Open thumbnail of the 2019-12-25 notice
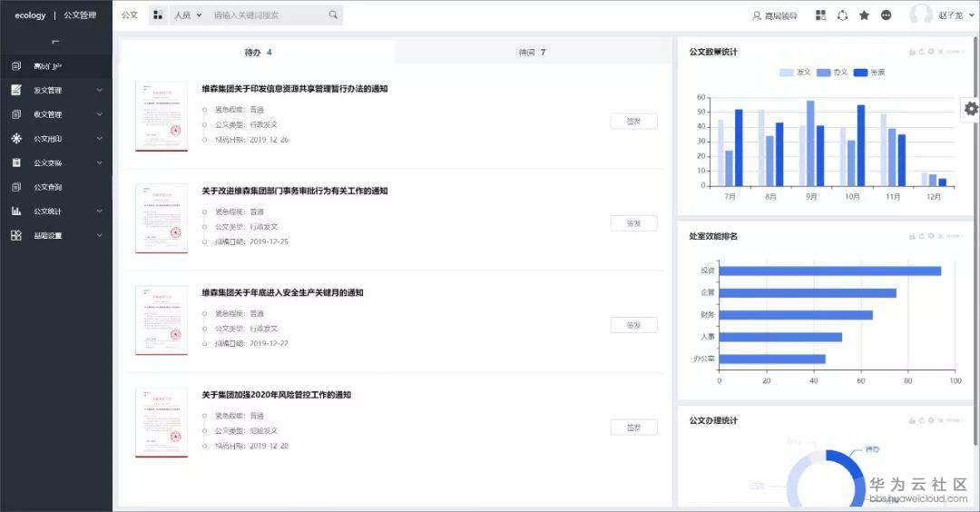Screen dimensions: 980x512 [162, 218]
